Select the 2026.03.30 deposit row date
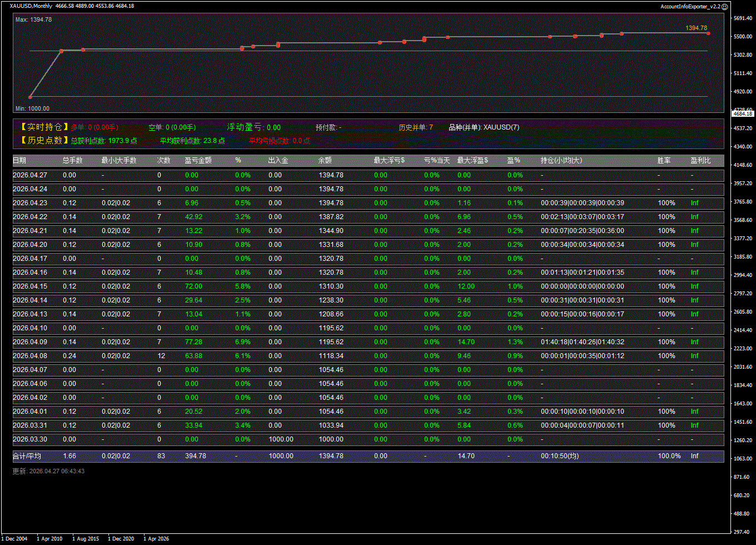This screenshot has height=545, width=756. tap(30, 439)
